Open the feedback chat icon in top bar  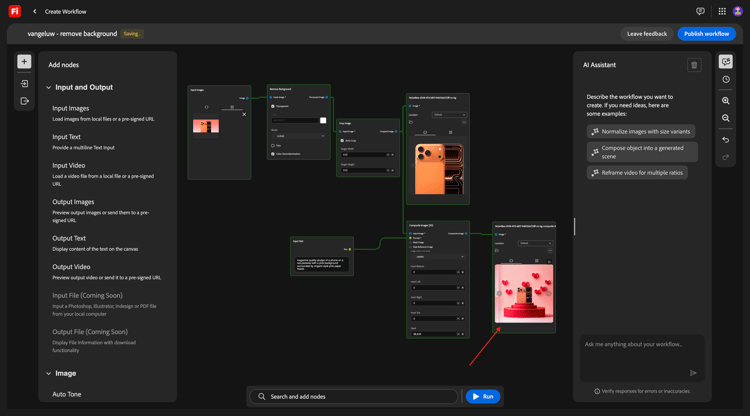(700, 11)
